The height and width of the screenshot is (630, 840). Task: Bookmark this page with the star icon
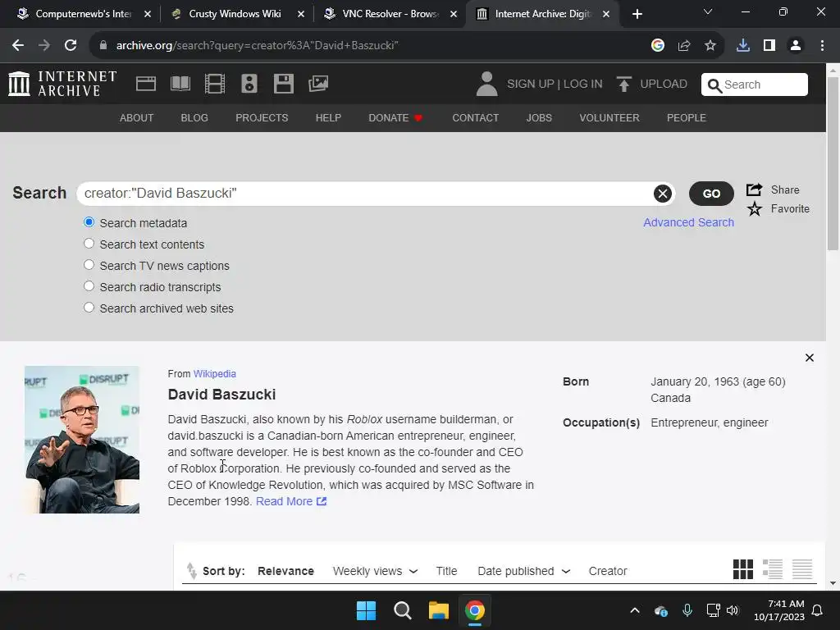click(710, 46)
